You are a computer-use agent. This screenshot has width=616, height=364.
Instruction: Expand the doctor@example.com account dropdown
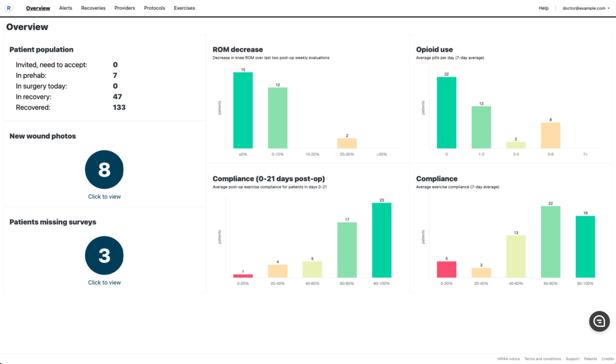click(586, 8)
